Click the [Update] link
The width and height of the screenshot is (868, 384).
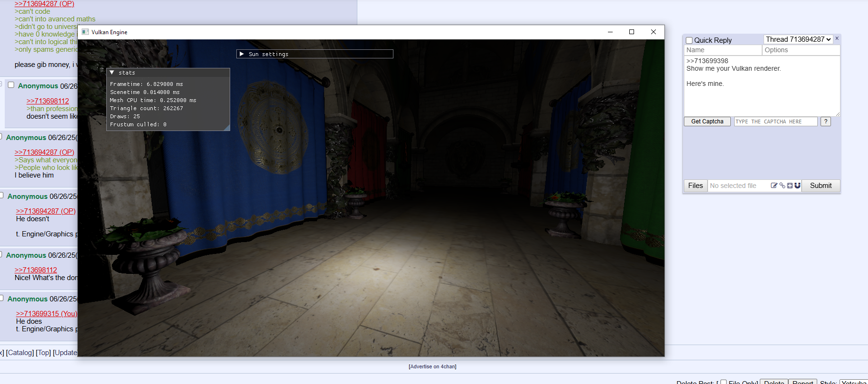(65, 353)
